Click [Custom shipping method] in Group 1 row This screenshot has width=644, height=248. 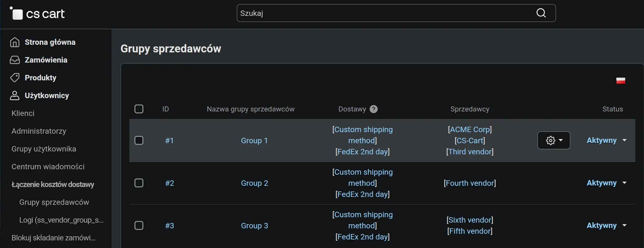pyautogui.click(x=362, y=135)
